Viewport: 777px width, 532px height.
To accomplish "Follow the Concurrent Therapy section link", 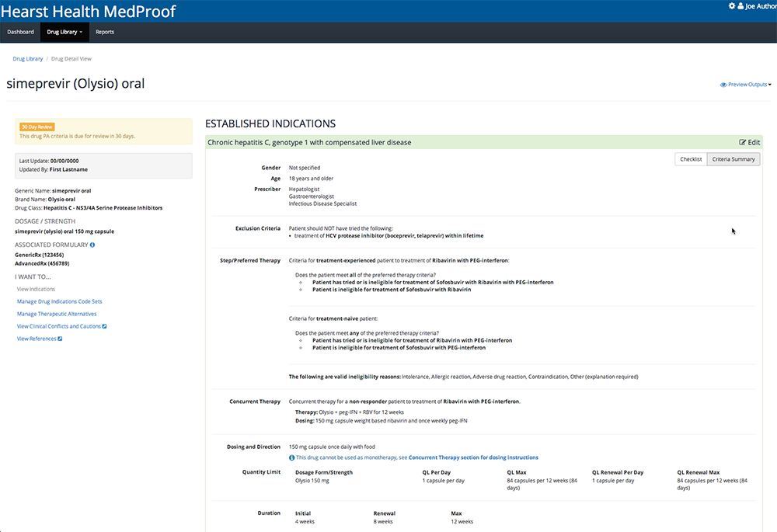I will coord(473,457).
